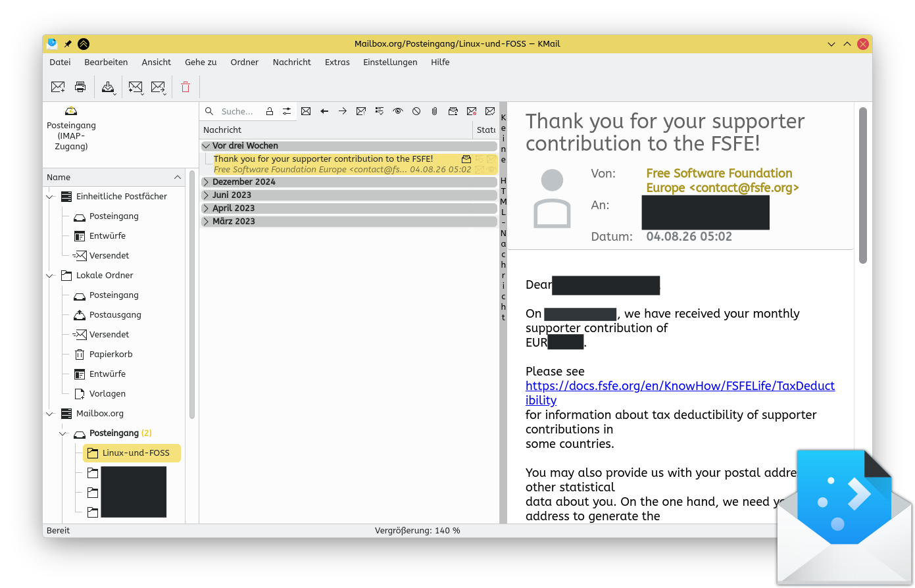Screen dimensions: 915x588
Task: Open the Extras menu
Action: coord(337,62)
